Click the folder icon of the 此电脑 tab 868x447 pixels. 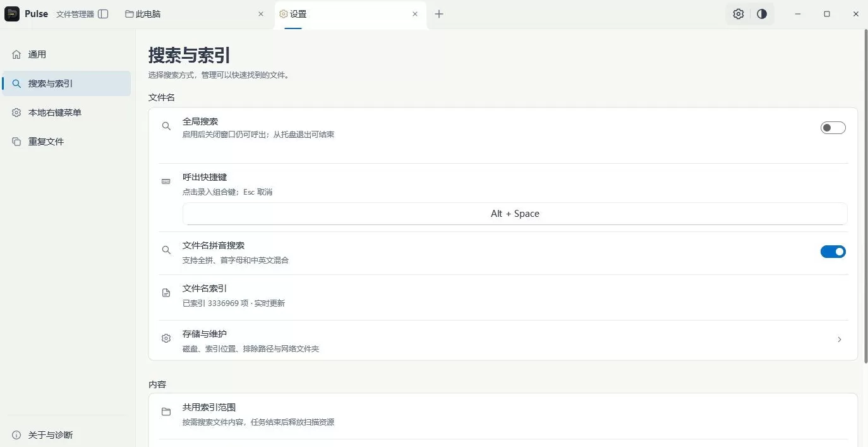[x=130, y=14]
